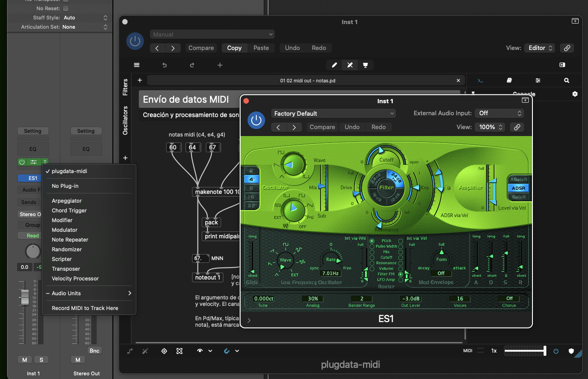The width and height of the screenshot is (588, 379).
Task: Expand overlay options chevron beside eye
Action: (x=210, y=351)
